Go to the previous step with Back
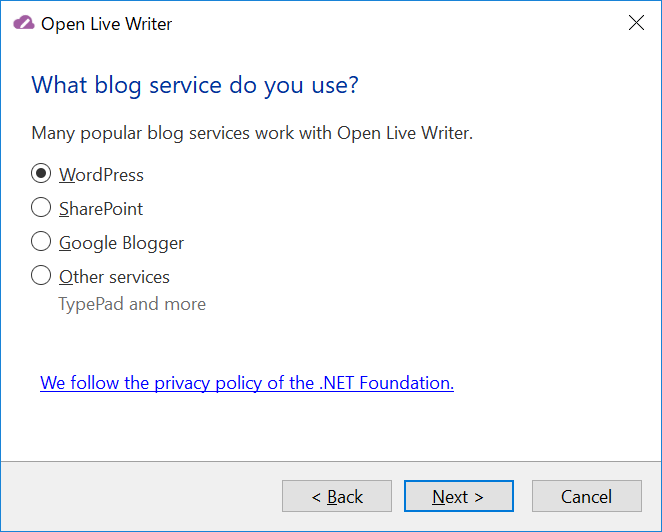Image resolution: width=662 pixels, height=532 pixels. point(337,496)
